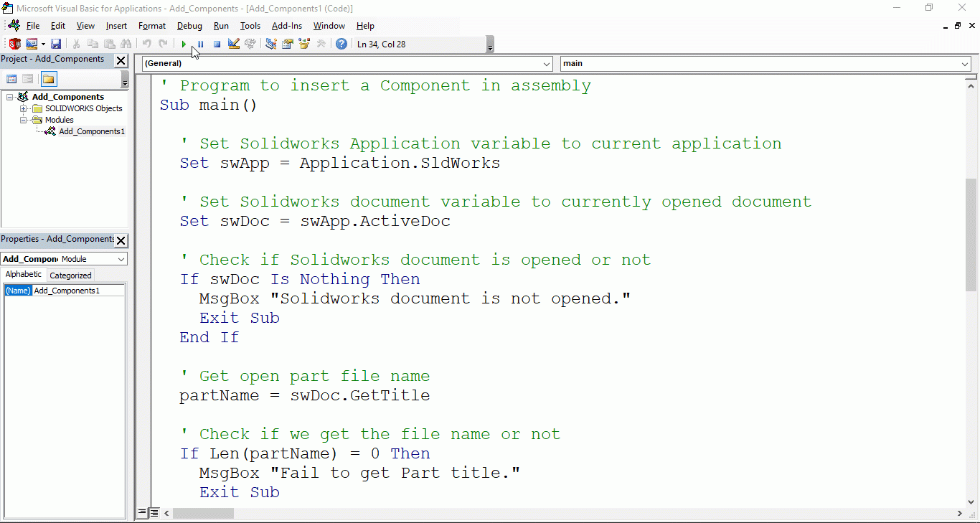Click the View SOLIDWORKS host application icon

tap(14, 44)
